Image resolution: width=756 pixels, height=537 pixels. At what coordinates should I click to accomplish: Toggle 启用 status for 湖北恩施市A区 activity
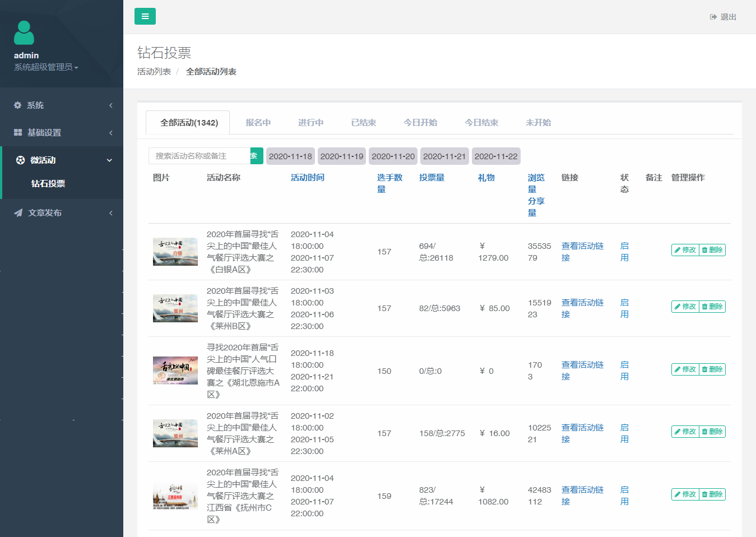coord(624,371)
